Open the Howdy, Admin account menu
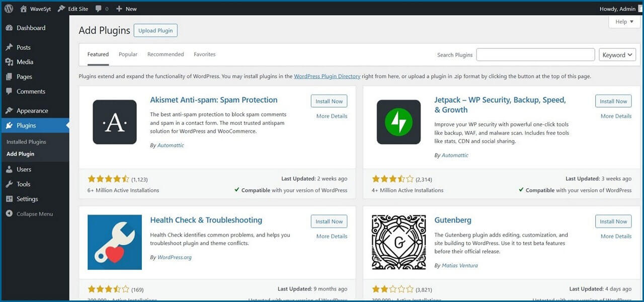644x302 pixels. [617, 9]
